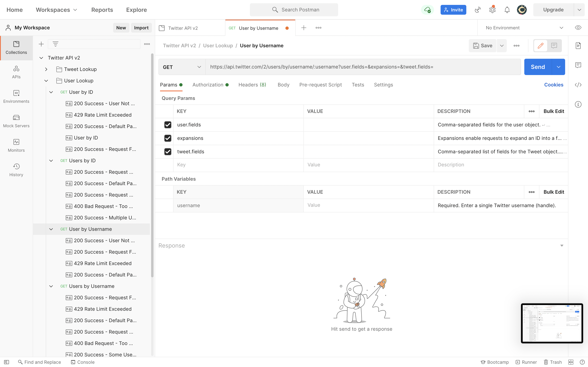588x367 pixels.
Task: Click the username path variable value field
Action: 368,205
